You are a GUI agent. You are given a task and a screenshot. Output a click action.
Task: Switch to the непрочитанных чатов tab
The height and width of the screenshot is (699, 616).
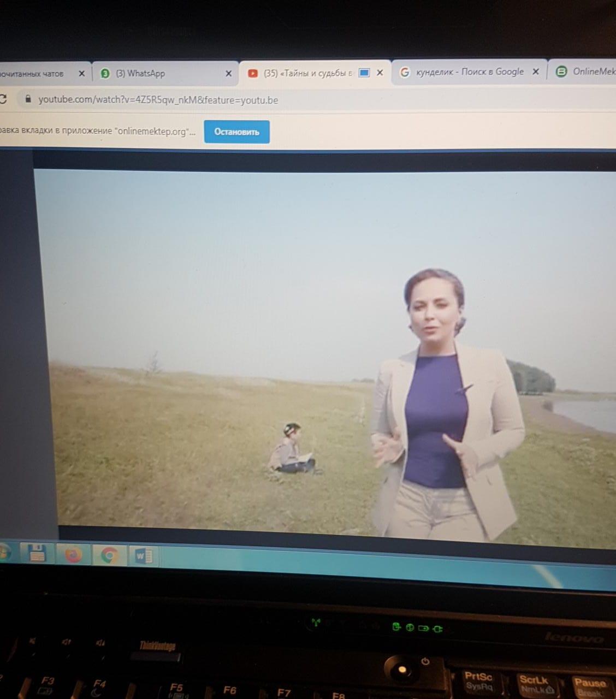pos(33,74)
